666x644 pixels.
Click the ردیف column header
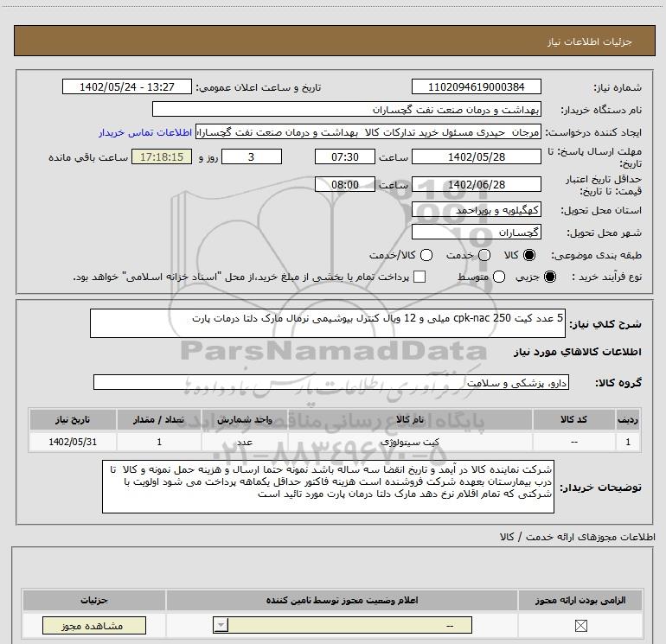pyautogui.click(x=628, y=419)
